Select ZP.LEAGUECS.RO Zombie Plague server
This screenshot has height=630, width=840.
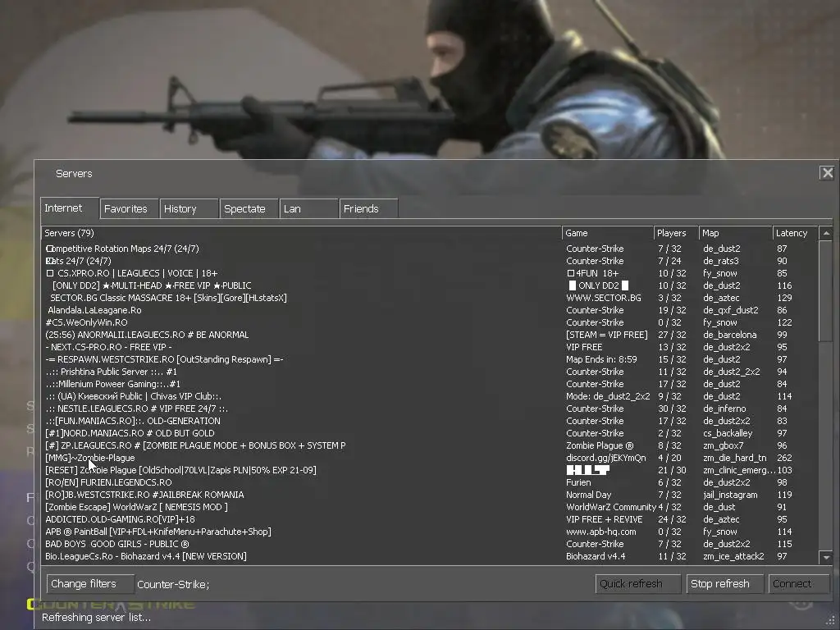[430, 445]
